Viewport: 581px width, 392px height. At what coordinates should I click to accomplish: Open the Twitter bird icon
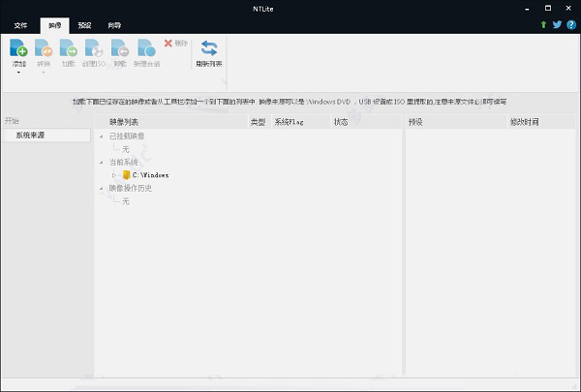pyautogui.click(x=557, y=24)
